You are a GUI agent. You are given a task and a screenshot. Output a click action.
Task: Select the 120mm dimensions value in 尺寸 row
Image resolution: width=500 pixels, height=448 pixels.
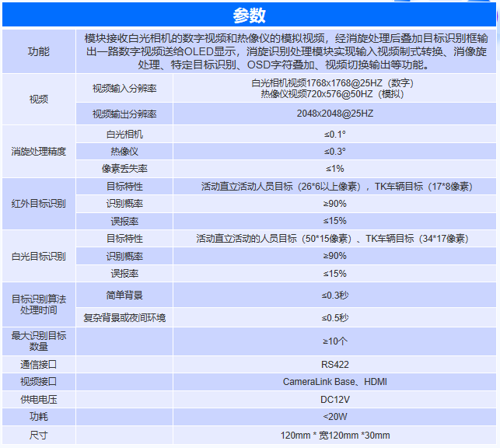point(334,435)
